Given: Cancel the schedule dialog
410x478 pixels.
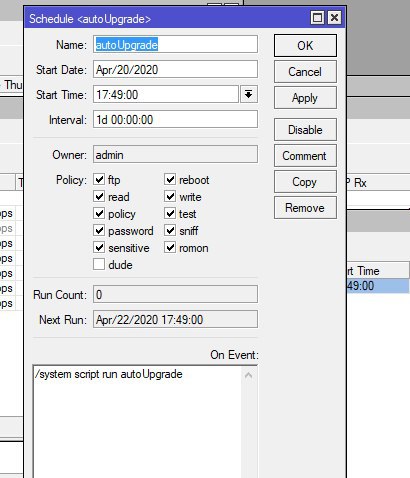Looking at the screenshot, I should click(305, 72).
